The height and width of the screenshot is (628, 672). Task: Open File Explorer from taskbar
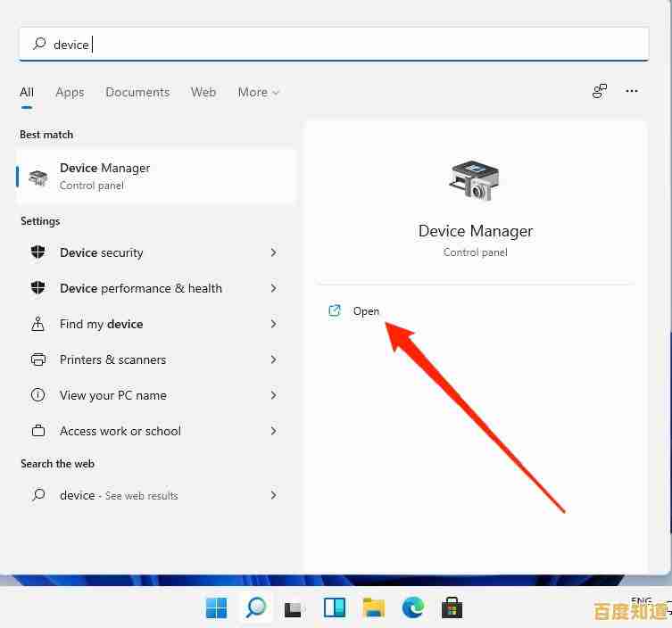coord(374,607)
